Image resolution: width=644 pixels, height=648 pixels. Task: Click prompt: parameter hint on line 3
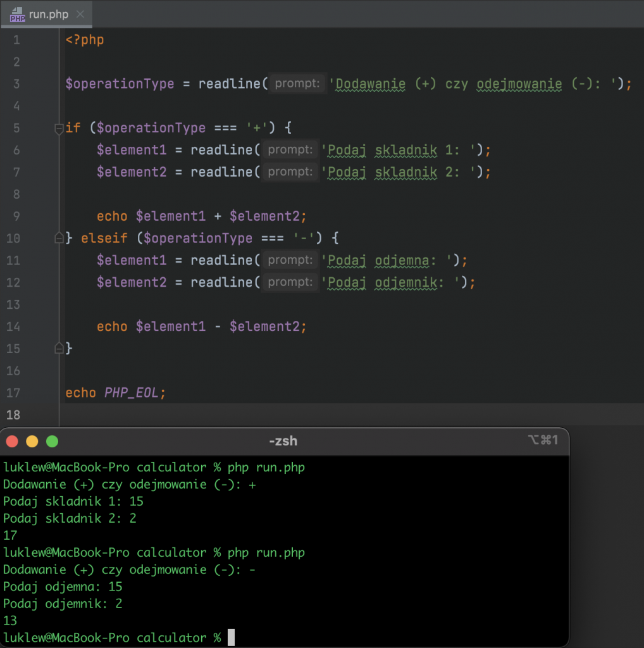297,84
